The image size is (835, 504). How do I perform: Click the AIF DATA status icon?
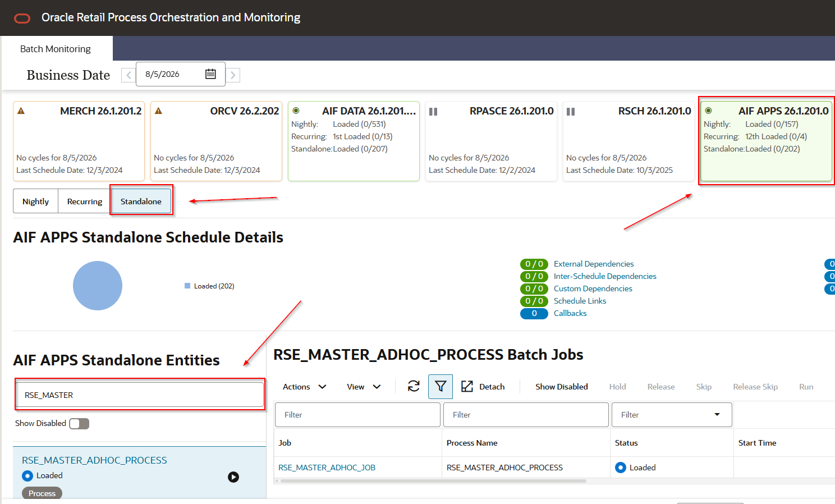point(296,111)
